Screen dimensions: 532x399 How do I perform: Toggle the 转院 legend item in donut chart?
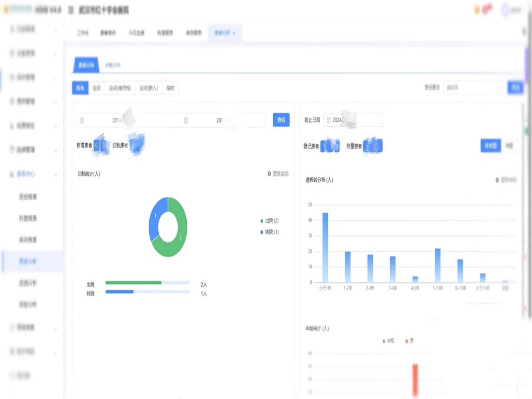click(x=269, y=232)
